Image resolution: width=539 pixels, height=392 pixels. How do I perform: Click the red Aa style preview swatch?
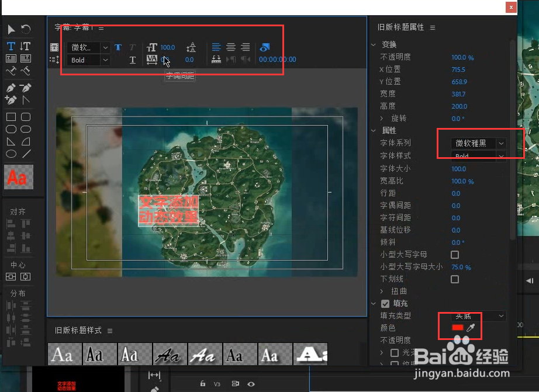pyautogui.click(x=19, y=177)
